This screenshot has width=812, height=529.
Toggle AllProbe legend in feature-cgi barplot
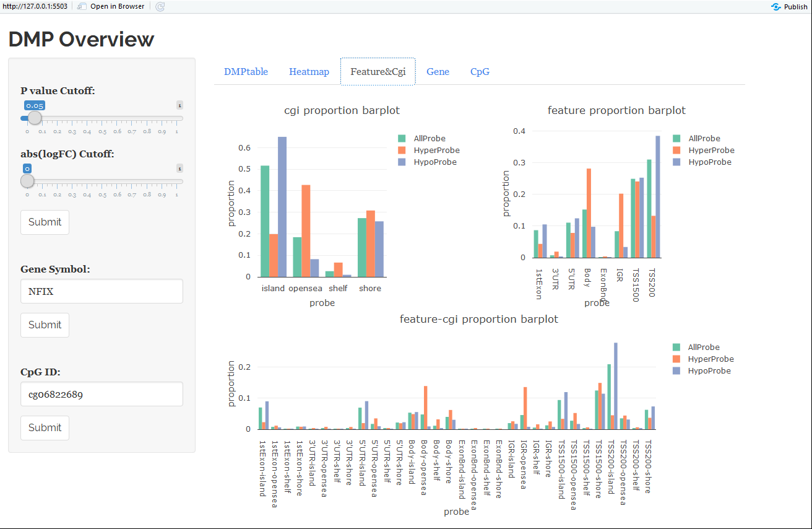point(696,347)
